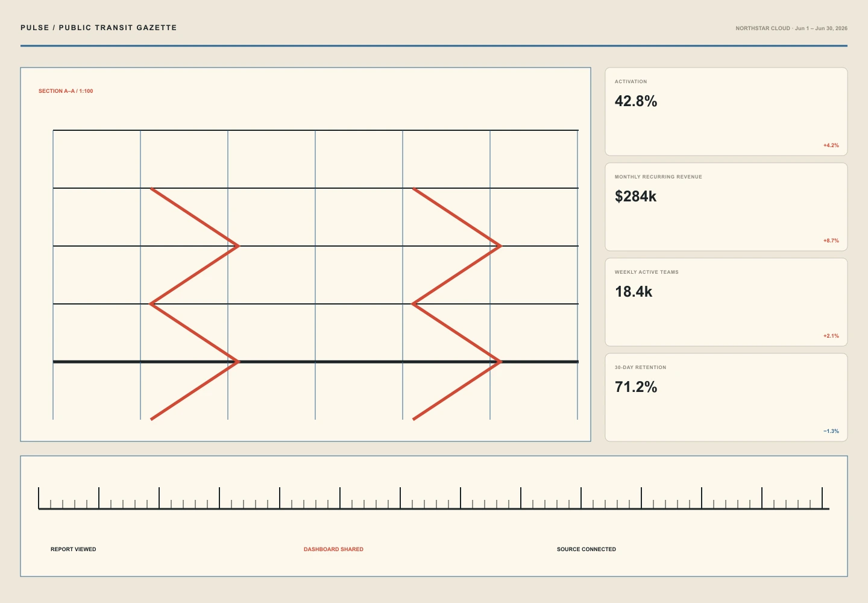Image resolution: width=868 pixels, height=603 pixels.
Task: Open the 30-Day Retention card
Action: [726, 397]
